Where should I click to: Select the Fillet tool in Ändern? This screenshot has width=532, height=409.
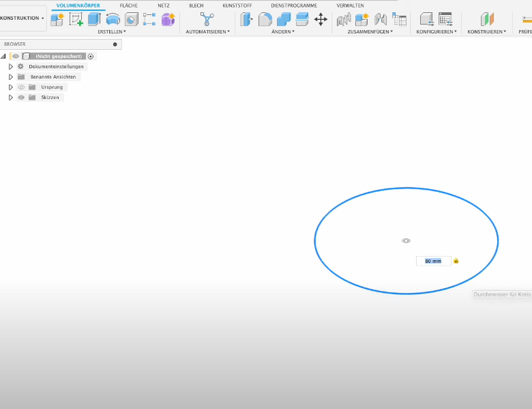pos(265,19)
